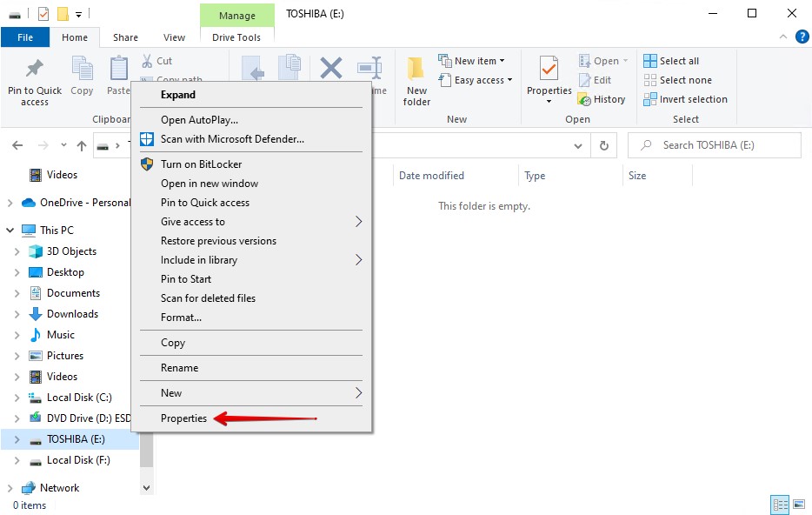Image resolution: width=812 pixels, height=515 pixels.
Task: Click the Cut scissors button
Action: [156, 61]
